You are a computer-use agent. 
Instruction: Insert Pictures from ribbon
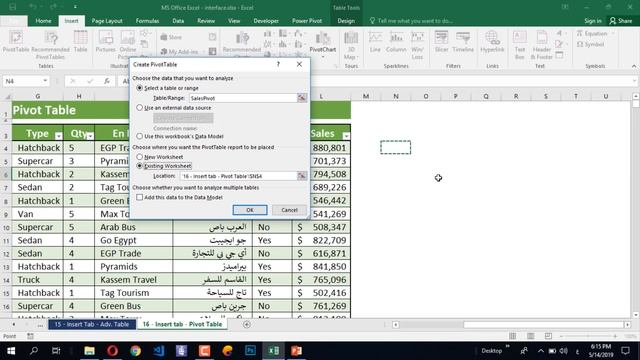point(105,42)
